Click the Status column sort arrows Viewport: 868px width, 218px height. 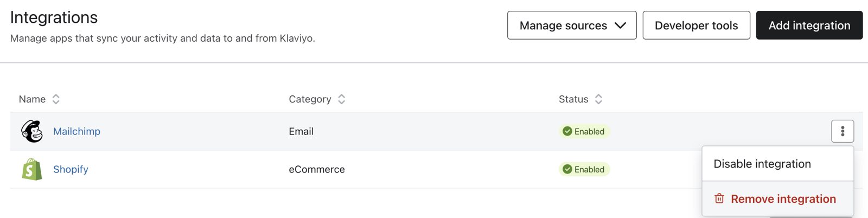point(598,99)
